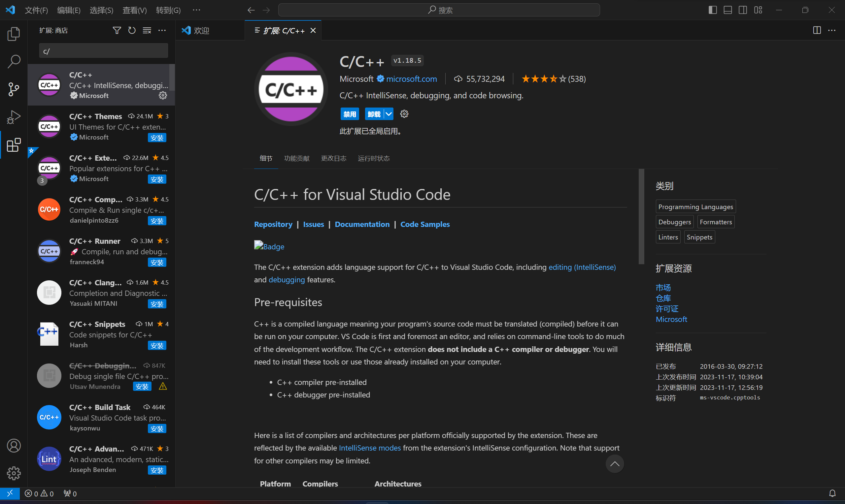Open the 文件(F) menu
This screenshot has height=504, width=845.
click(36, 10)
